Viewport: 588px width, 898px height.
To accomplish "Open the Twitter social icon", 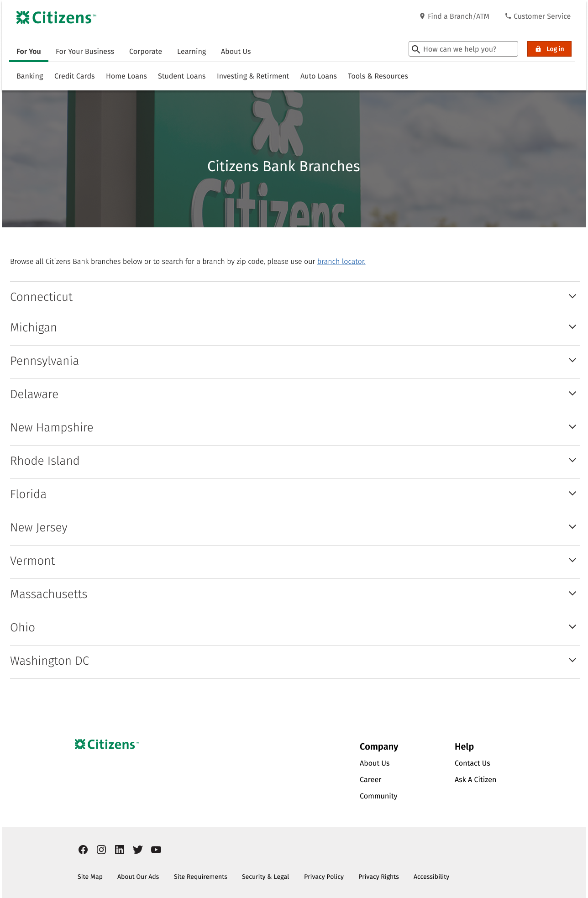I will pyautogui.click(x=138, y=850).
